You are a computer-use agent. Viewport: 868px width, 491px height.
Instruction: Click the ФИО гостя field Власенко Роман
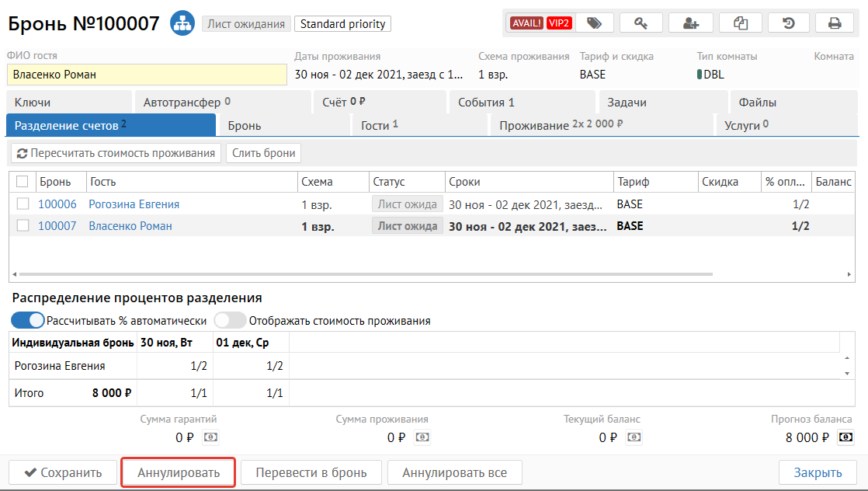pyautogui.click(x=147, y=75)
